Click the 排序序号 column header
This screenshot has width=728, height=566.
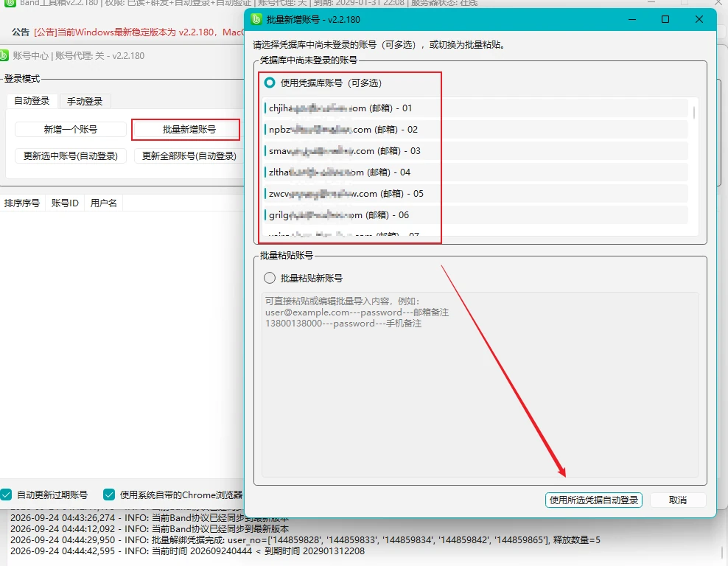tap(22, 203)
